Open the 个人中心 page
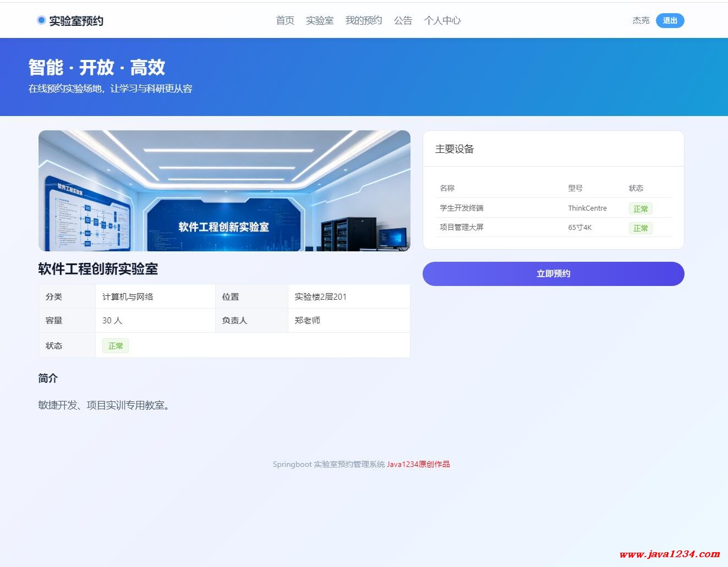This screenshot has height=567, width=728. (442, 20)
